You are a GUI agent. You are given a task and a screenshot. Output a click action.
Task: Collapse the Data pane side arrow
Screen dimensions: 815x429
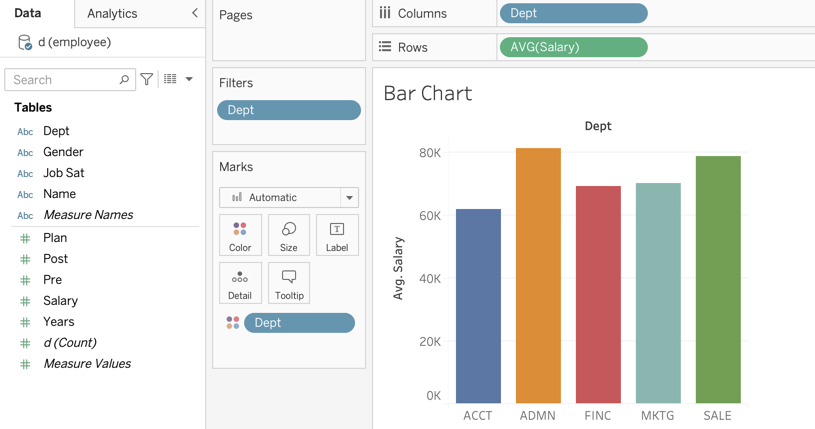click(194, 13)
